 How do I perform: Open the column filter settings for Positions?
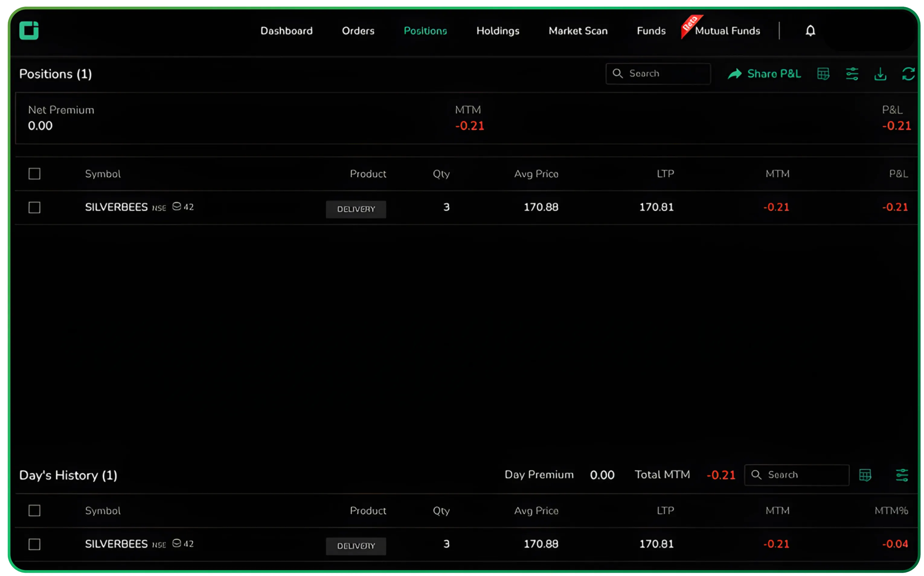(852, 73)
